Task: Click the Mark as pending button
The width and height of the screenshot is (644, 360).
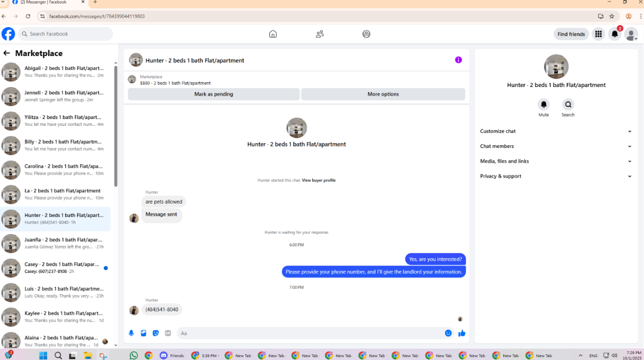Action: 214,94
